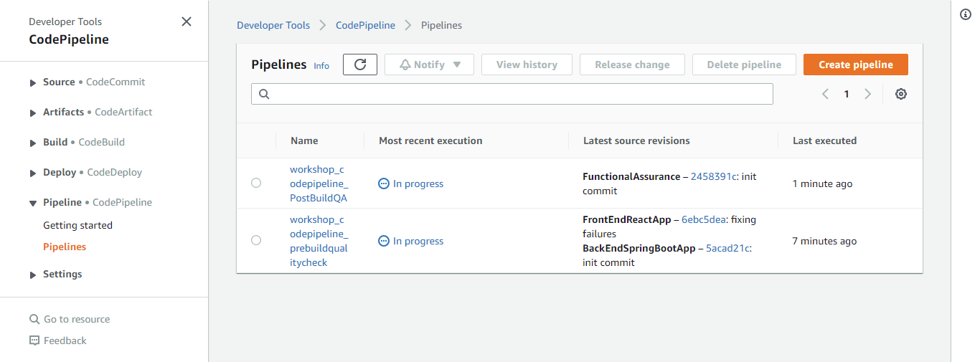Click the refresh pipelines button
This screenshot has height=362, width=980.
(360, 65)
